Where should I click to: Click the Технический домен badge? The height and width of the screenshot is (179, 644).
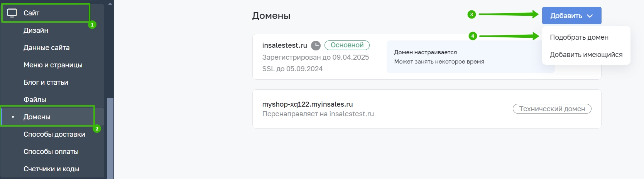pyautogui.click(x=552, y=109)
